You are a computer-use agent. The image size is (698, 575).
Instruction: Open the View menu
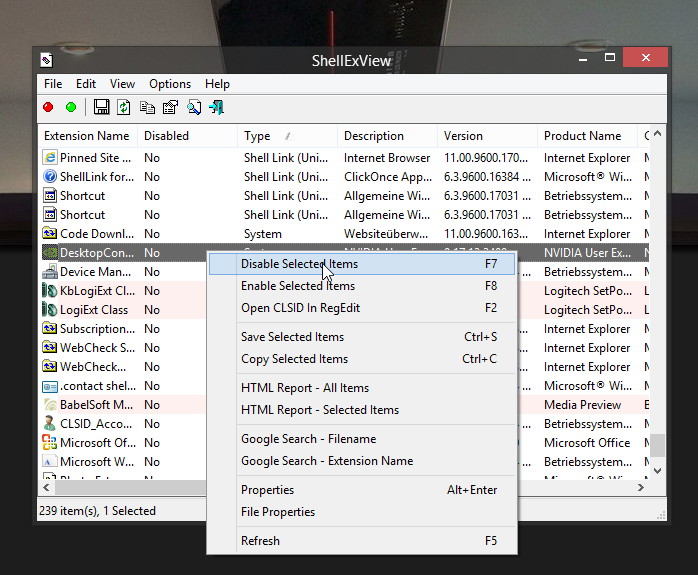[122, 84]
